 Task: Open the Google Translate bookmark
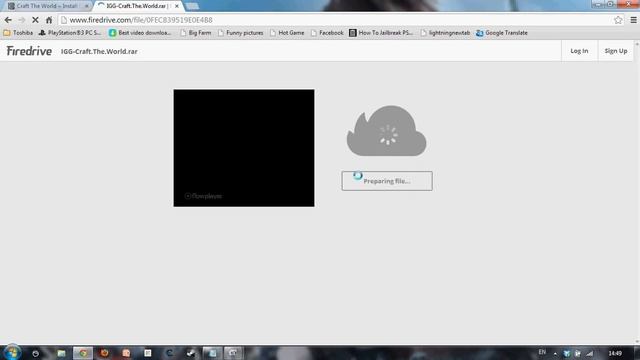tap(502, 33)
